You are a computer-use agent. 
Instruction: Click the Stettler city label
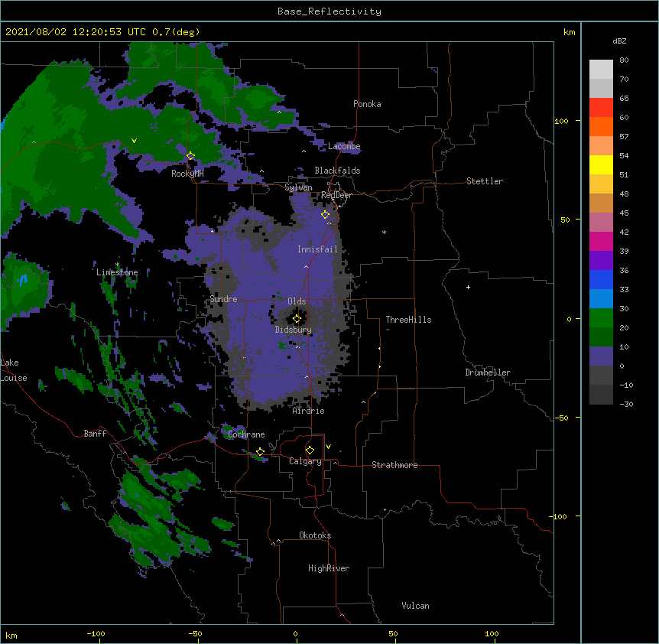[485, 181]
